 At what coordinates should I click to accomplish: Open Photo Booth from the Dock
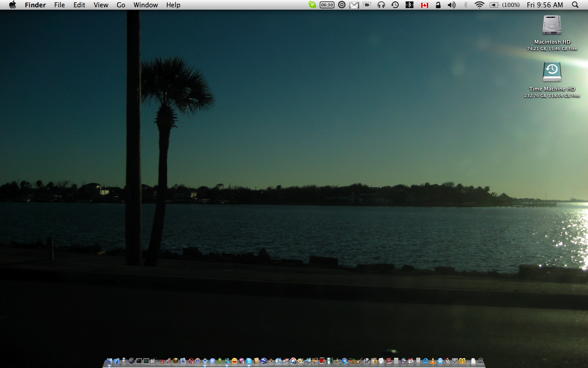(322, 361)
